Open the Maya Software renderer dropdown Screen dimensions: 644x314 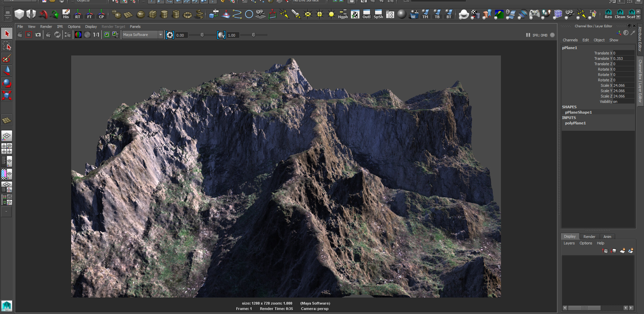coord(160,35)
